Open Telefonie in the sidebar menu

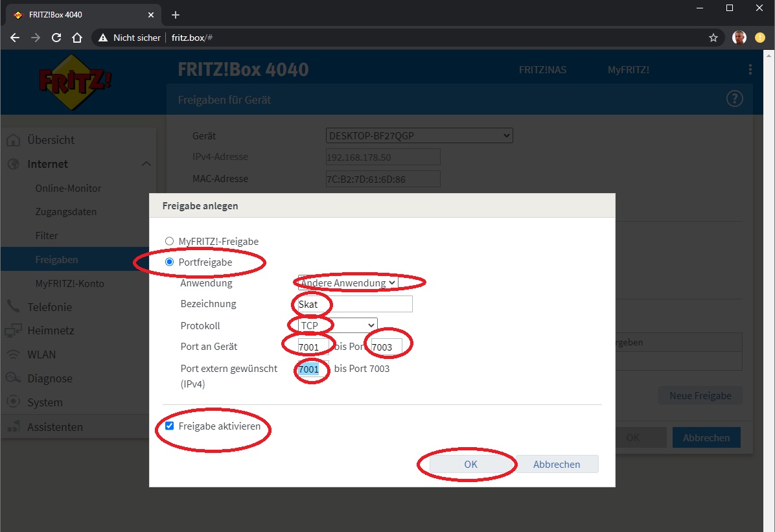coord(49,306)
